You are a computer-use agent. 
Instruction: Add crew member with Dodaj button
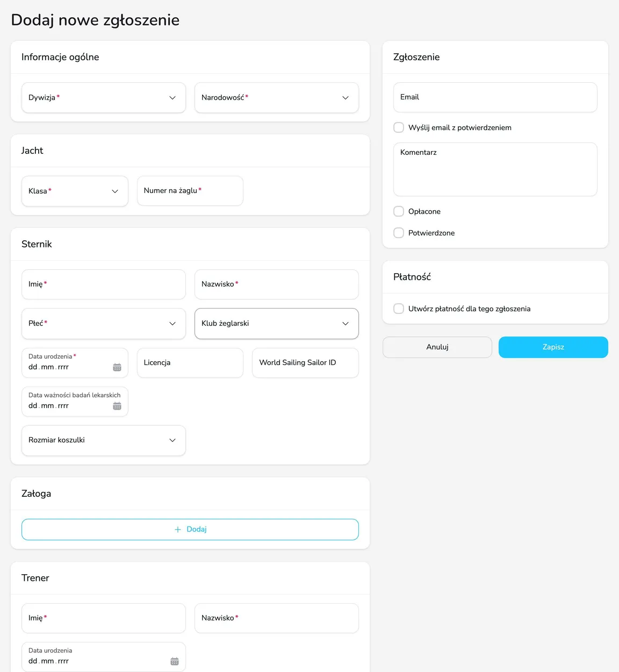point(190,530)
